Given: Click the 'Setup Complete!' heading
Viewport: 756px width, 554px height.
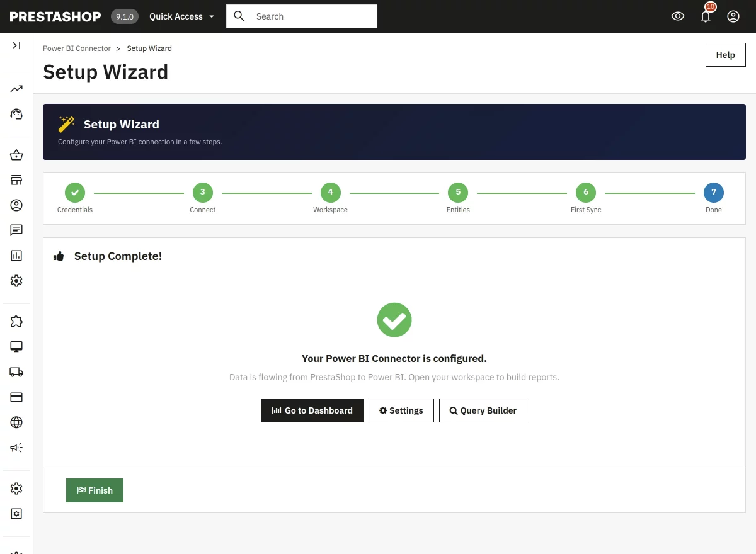Looking at the screenshot, I should (118, 256).
